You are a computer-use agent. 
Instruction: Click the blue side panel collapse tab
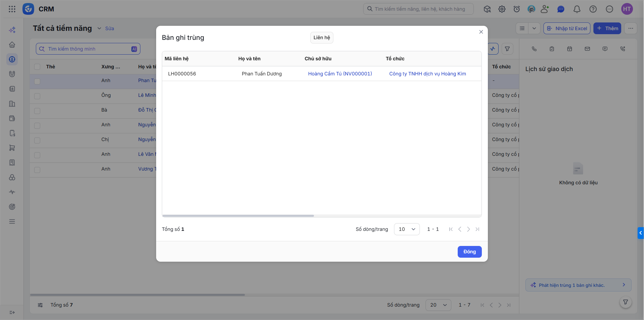pyautogui.click(x=641, y=233)
